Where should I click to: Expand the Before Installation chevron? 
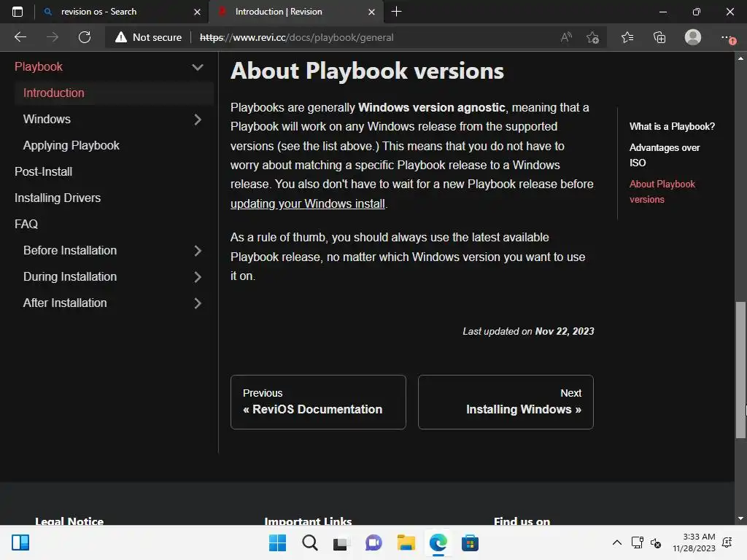pos(197,251)
